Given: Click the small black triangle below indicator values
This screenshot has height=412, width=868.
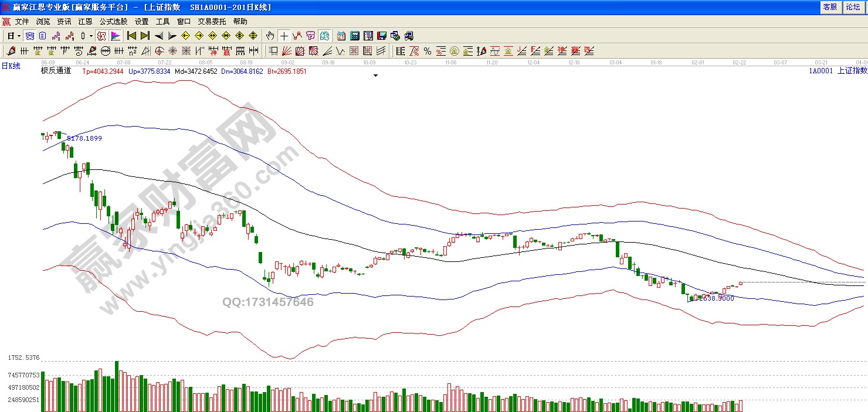Looking at the screenshot, I should pyautogui.click(x=375, y=76).
